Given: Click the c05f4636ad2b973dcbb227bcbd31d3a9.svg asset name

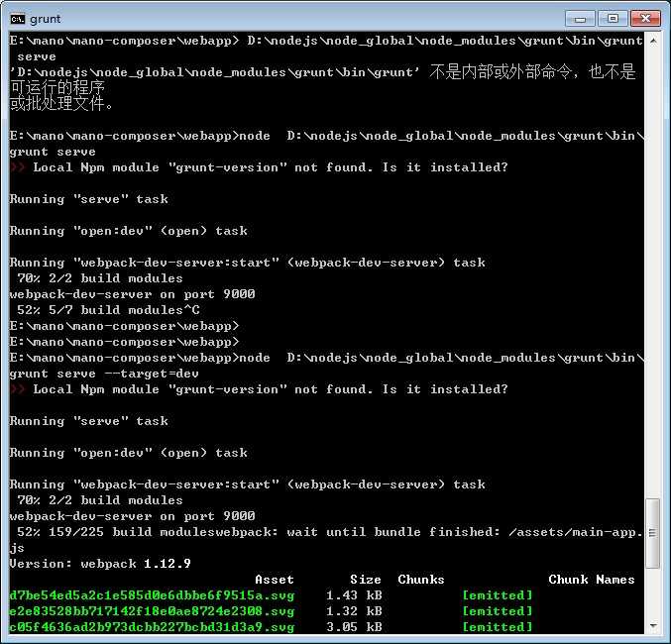Looking at the screenshot, I should [152, 627].
